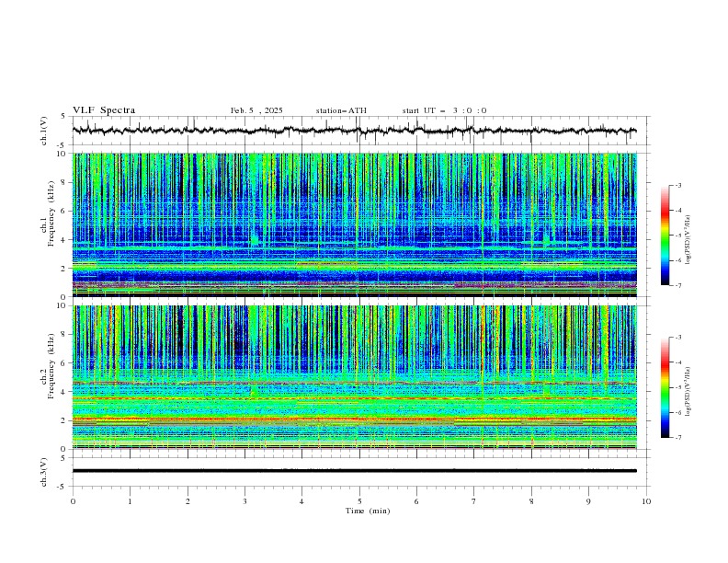Click the ch.1 voltage waveform trace

[x=354, y=131]
